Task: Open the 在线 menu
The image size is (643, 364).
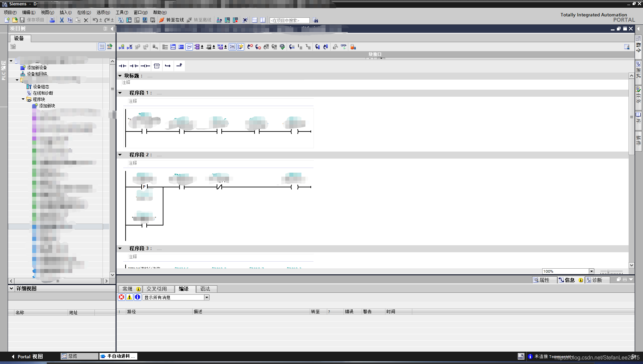Action: click(84, 12)
